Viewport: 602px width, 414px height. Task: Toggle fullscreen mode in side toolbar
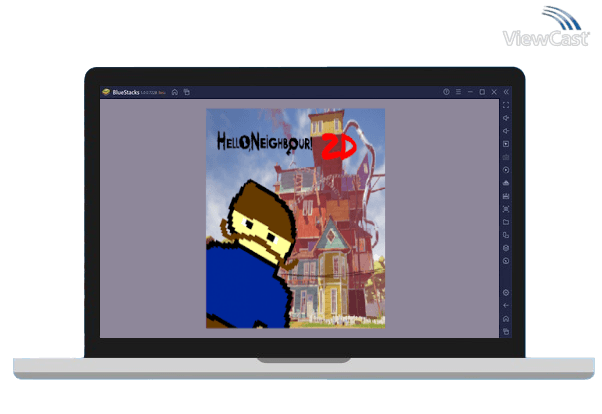506,105
